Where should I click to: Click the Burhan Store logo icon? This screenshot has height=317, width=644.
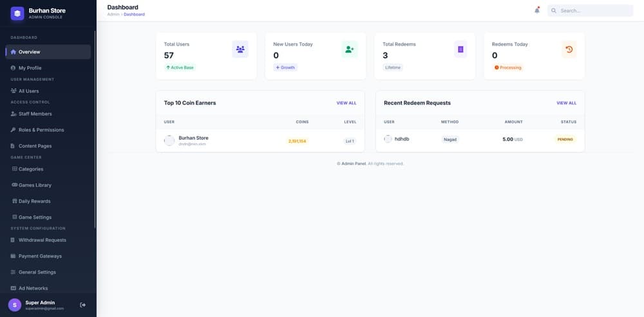tap(17, 13)
